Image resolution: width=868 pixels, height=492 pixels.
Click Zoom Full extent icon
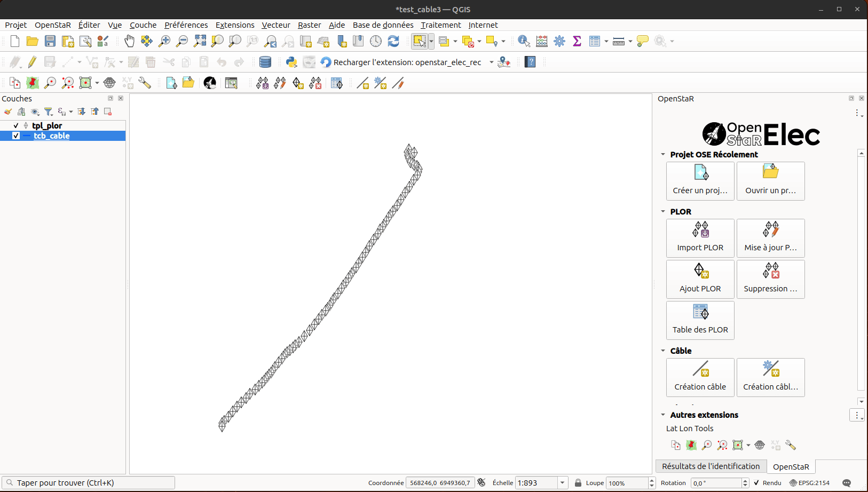200,41
